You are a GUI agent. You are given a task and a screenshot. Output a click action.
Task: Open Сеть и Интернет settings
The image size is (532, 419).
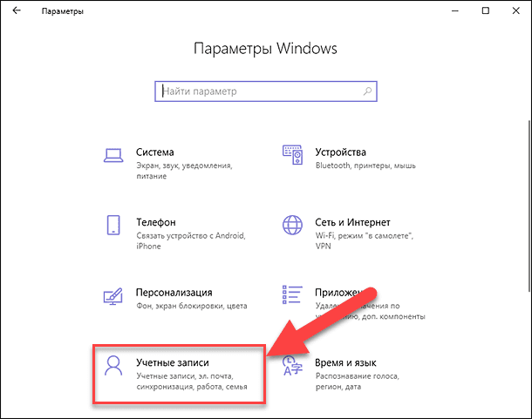(352, 222)
